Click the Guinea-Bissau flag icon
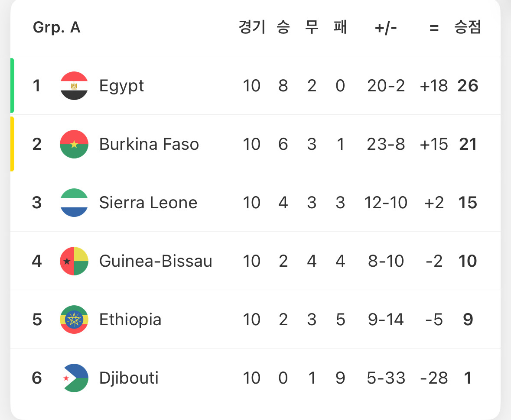The height and width of the screenshot is (420, 511). 74,261
